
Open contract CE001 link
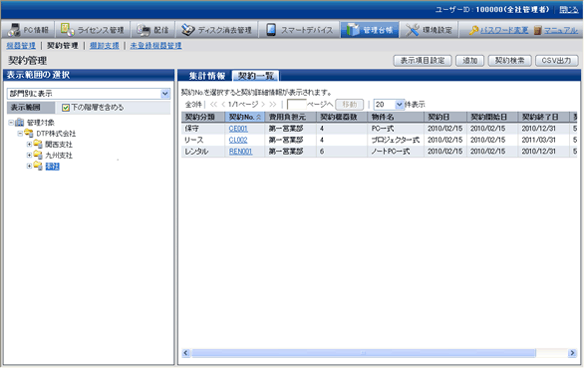[238, 129]
